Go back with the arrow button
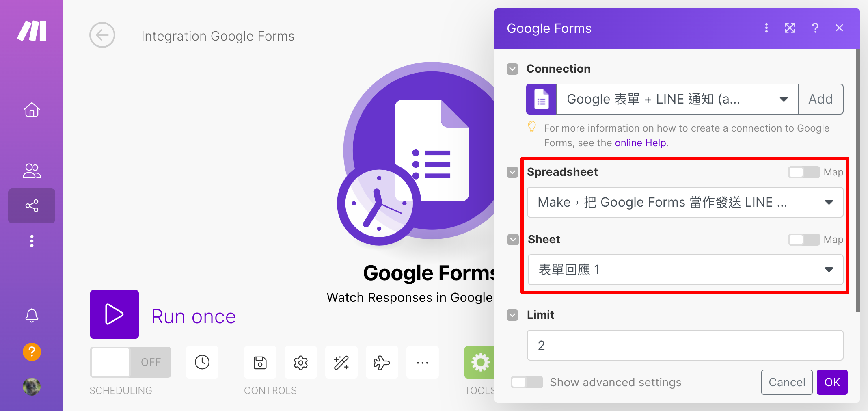 tap(102, 35)
